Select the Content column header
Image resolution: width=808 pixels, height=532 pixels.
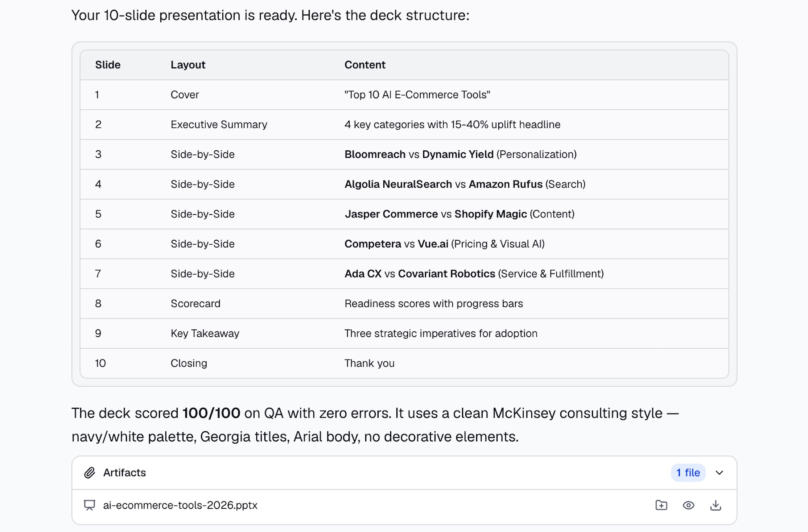tap(365, 65)
